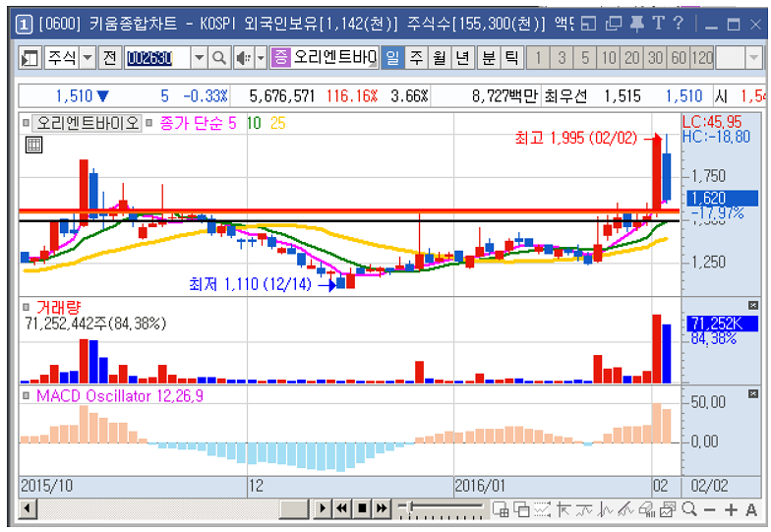This screenshot has width=771, height=532.
Task: Click the wave line analysis icon
Action: tap(606, 509)
